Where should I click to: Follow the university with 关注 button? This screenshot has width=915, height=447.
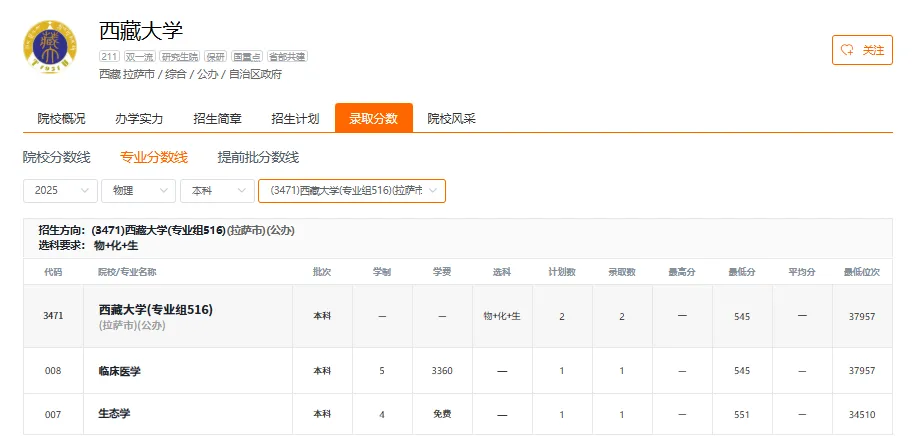pyautogui.click(x=862, y=50)
